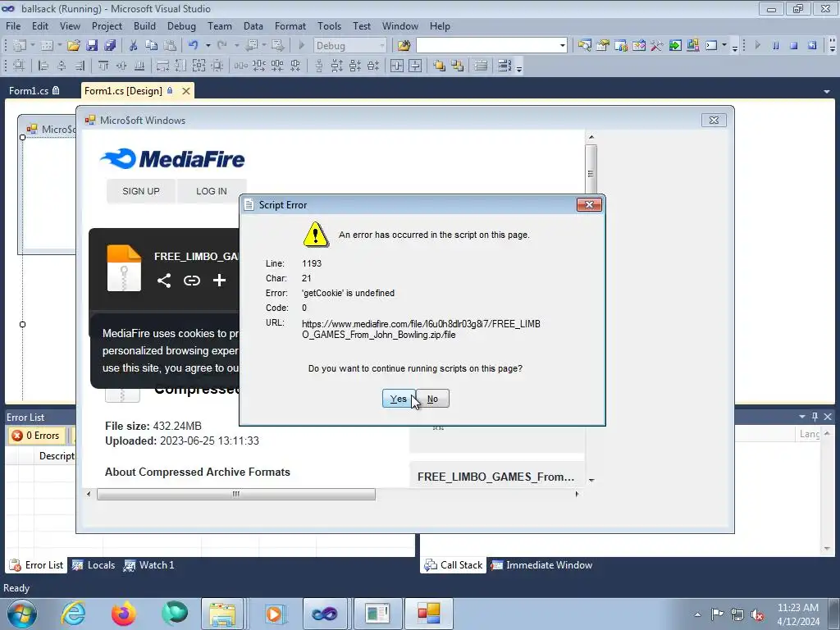Open the Error List window position dropdown
Image resolution: width=840 pixels, height=630 pixels.
point(802,417)
